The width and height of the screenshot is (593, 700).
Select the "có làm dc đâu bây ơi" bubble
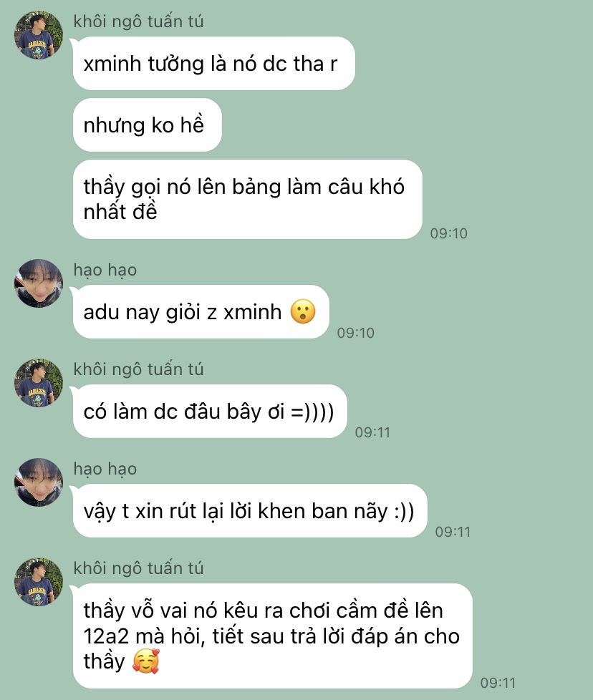[210, 411]
